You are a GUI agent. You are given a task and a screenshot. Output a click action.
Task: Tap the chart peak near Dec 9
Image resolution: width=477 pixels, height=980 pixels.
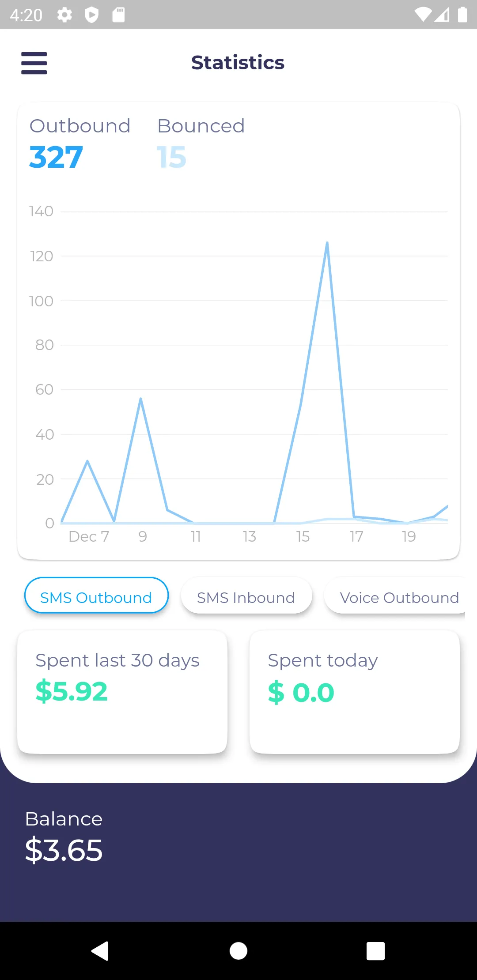pyautogui.click(x=140, y=399)
